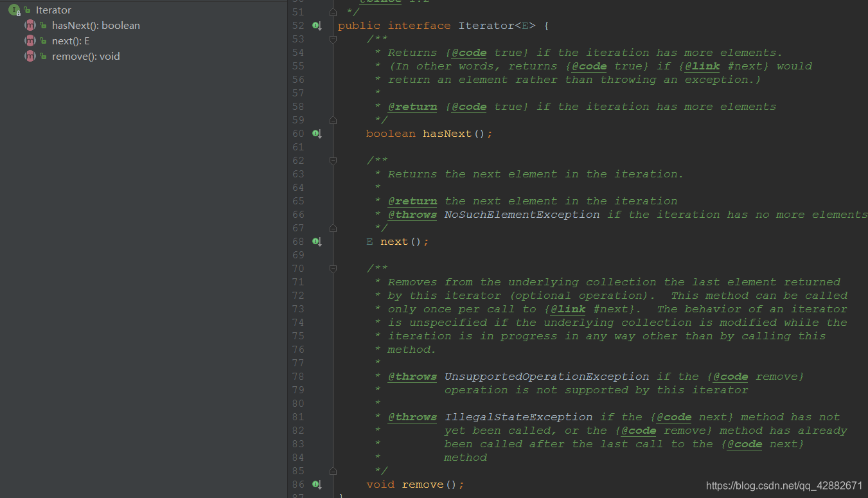The height and width of the screenshot is (498, 868).
Task: Click implemented-interface gutter marker on line 52
Action: tap(316, 26)
